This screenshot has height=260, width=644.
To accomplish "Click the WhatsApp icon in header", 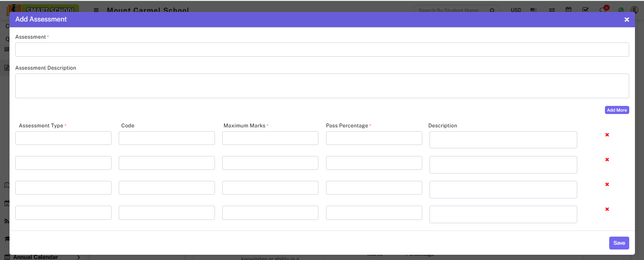I will coord(621,10).
